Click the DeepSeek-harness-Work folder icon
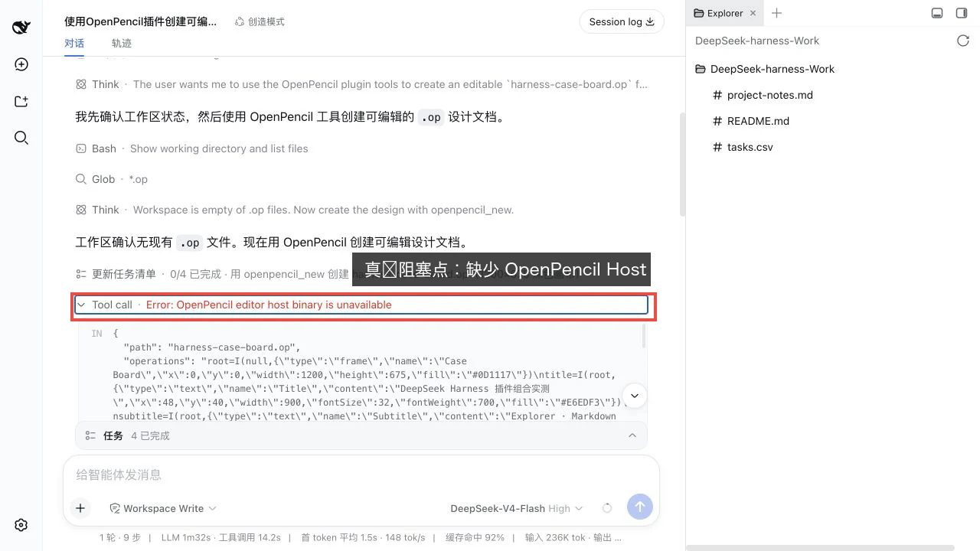Screen dimensions: 980x551 coord(701,69)
